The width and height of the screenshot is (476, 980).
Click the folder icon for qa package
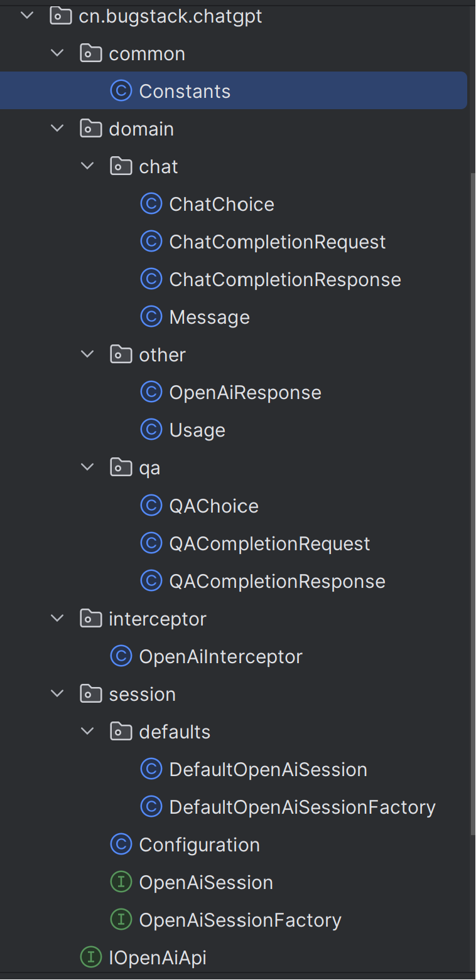click(x=121, y=467)
